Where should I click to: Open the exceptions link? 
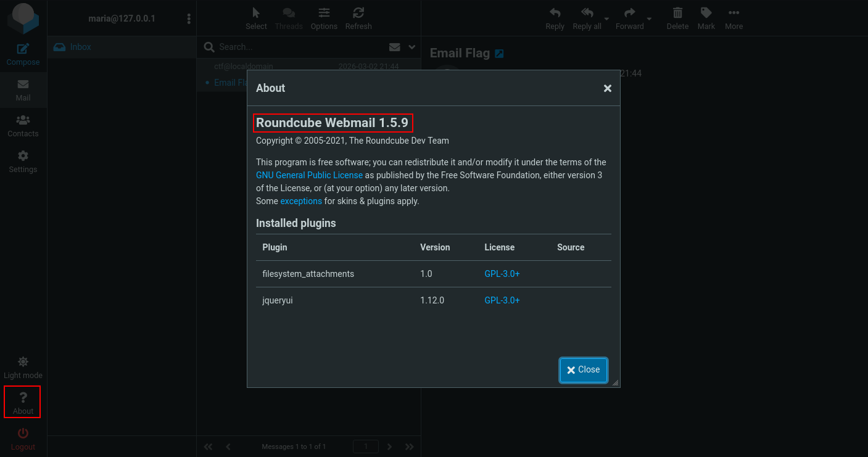pyautogui.click(x=301, y=201)
